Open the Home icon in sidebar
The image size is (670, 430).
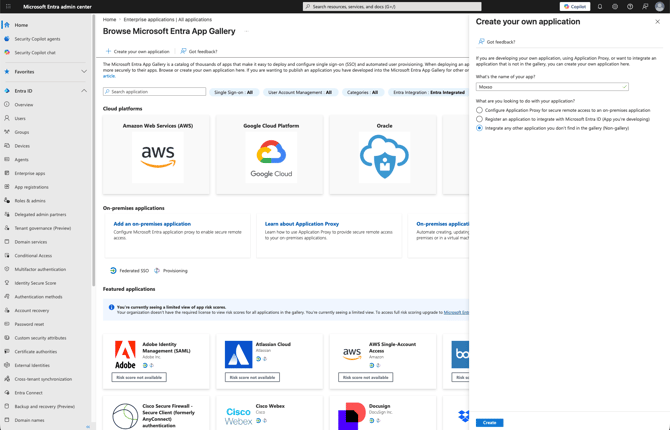(7, 25)
